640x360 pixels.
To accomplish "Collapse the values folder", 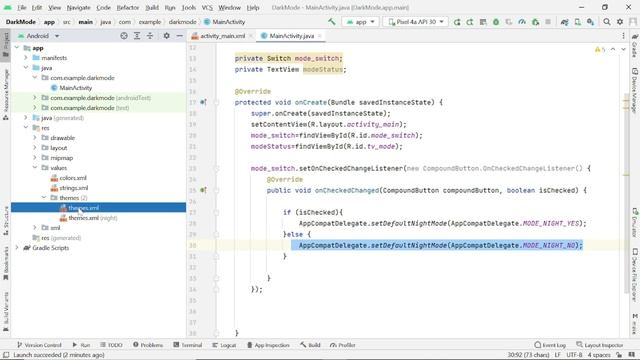I will (x=35, y=168).
